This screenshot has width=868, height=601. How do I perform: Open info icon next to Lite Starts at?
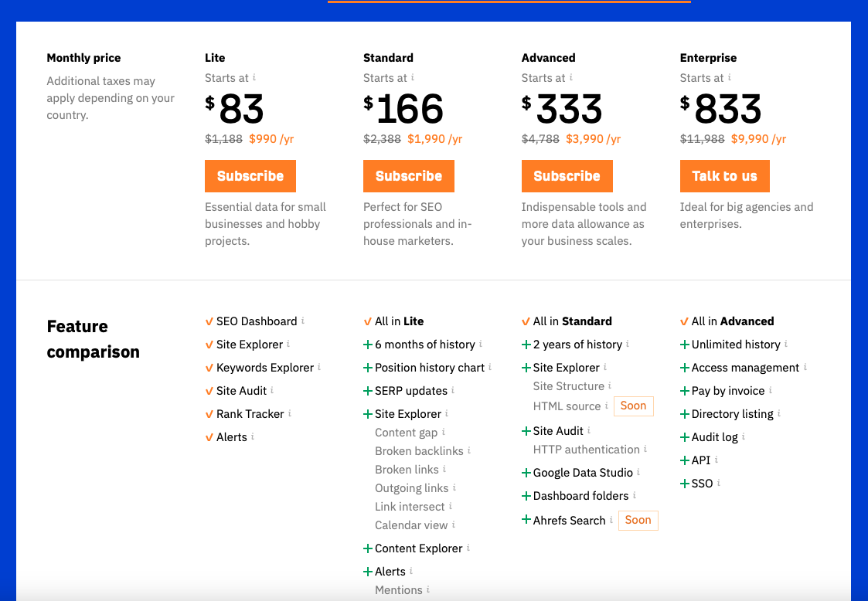254,77
